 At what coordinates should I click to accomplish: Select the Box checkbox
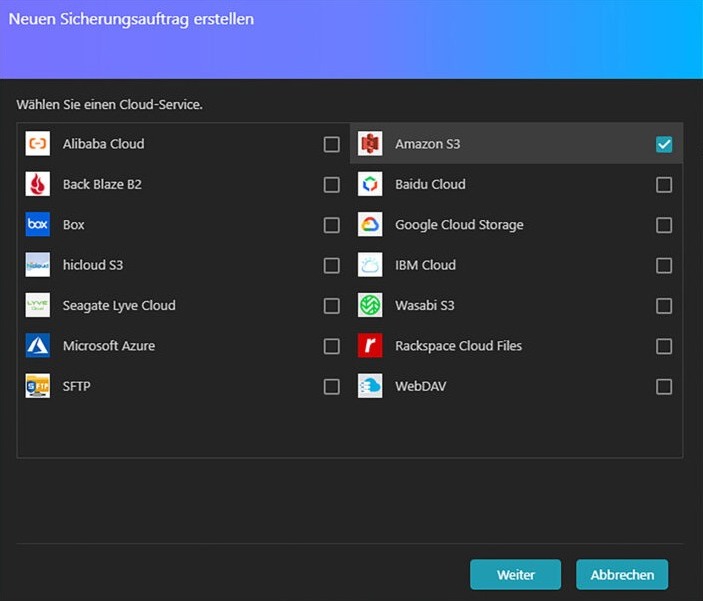331,225
